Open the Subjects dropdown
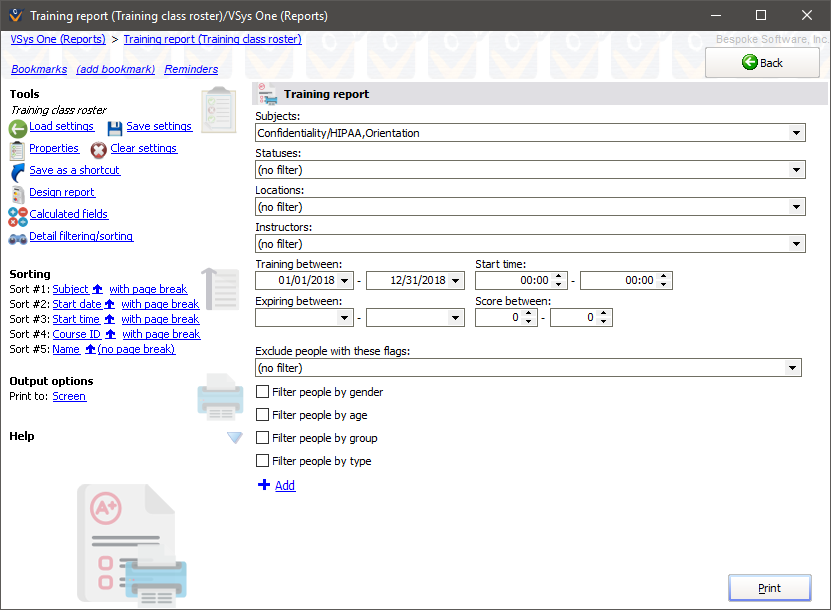 [x=797, y=132]
